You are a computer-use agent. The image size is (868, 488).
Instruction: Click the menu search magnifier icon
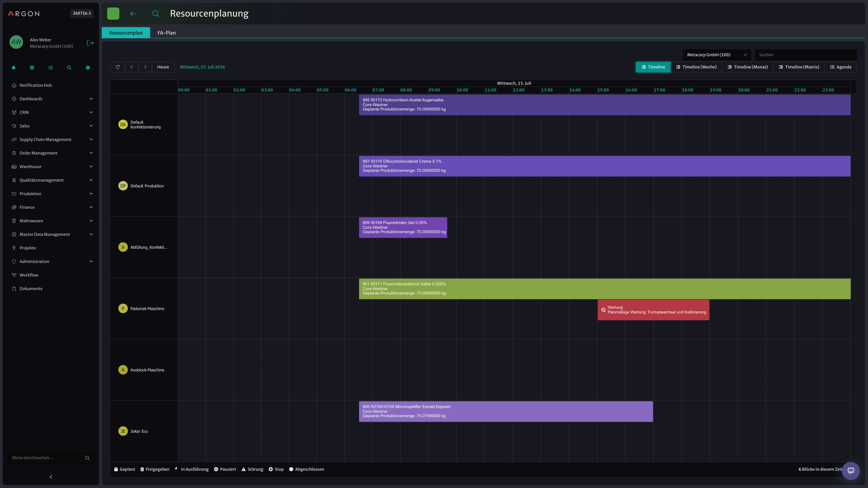[x=87, y=458]
